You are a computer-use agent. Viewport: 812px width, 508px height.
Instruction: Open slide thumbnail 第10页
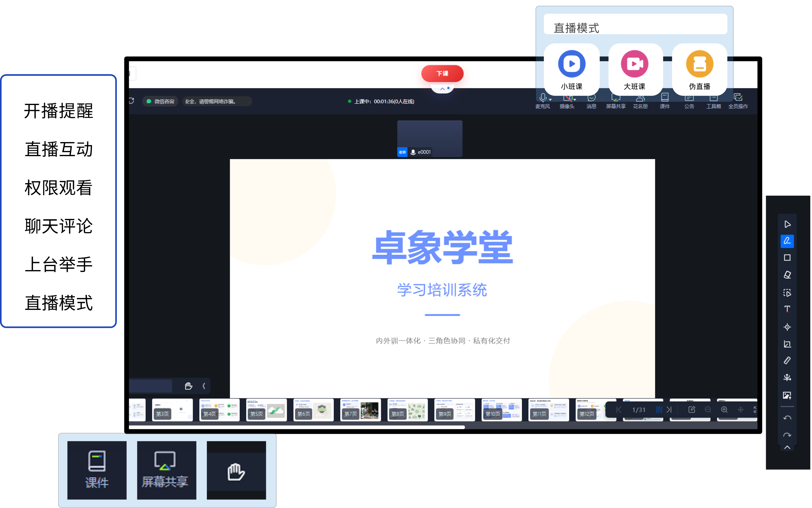click(x=501, y=410)
